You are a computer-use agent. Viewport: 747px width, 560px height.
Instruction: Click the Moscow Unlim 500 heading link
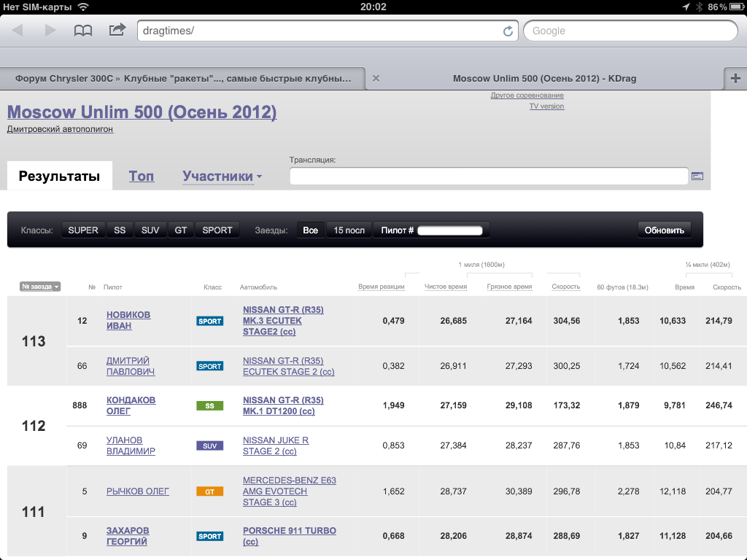point(142,112)
